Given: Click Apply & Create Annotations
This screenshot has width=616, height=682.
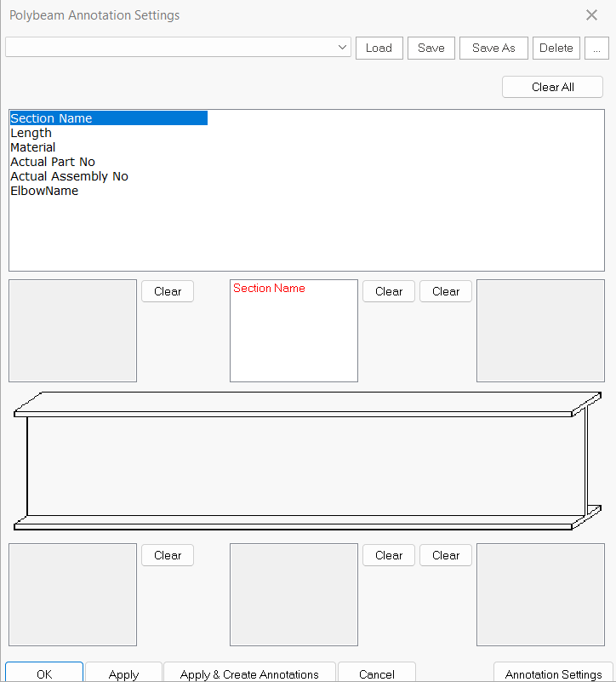Looking at the screenshot, I should click(249, 673).
